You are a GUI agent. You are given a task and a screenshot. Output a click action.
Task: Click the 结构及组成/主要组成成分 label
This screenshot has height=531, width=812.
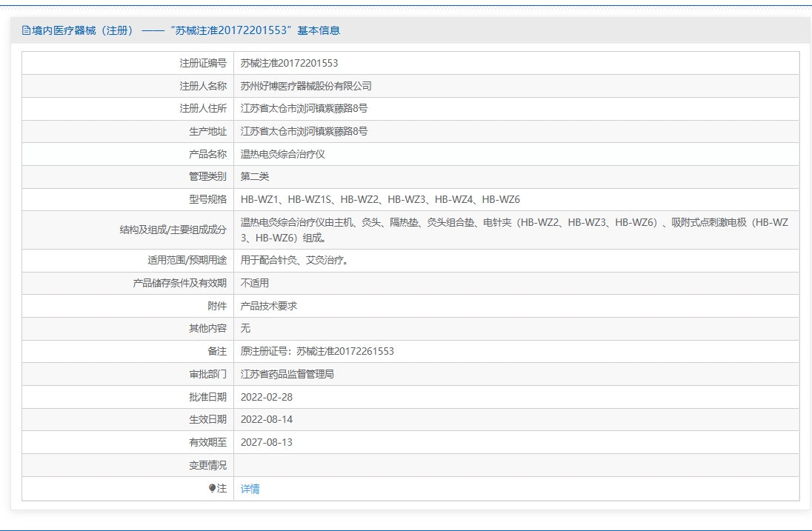(x=173, y=230)
